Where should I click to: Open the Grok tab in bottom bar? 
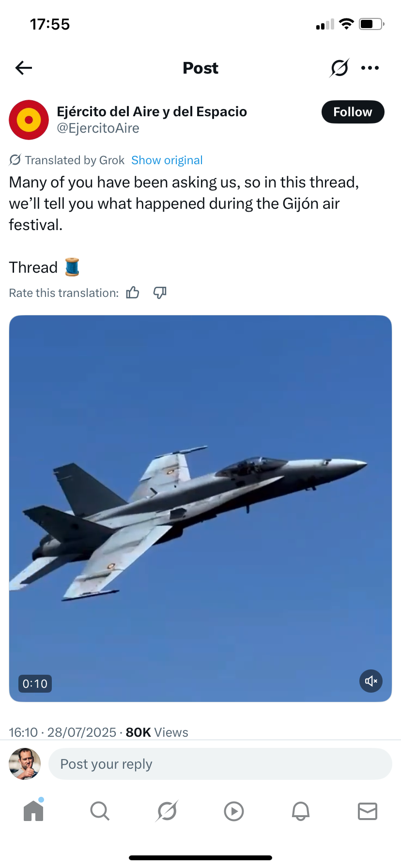tap(167, 811)
